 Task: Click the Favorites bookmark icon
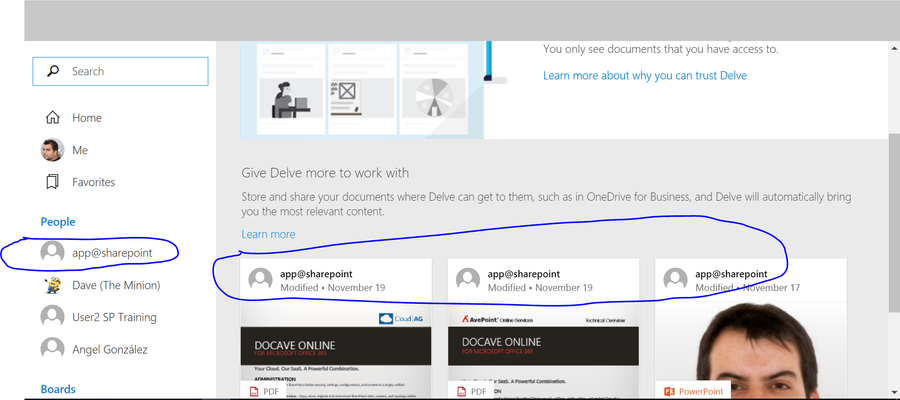point(52,182)
